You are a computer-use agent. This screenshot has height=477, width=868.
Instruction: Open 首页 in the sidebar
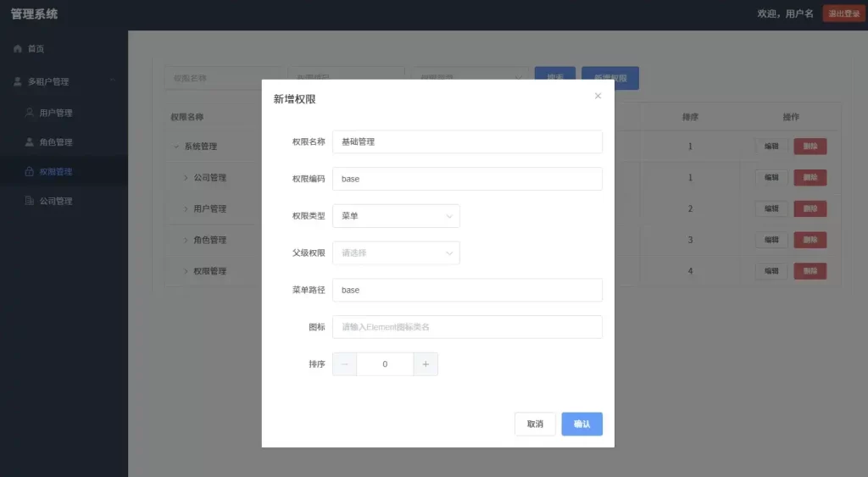(36, 49)
